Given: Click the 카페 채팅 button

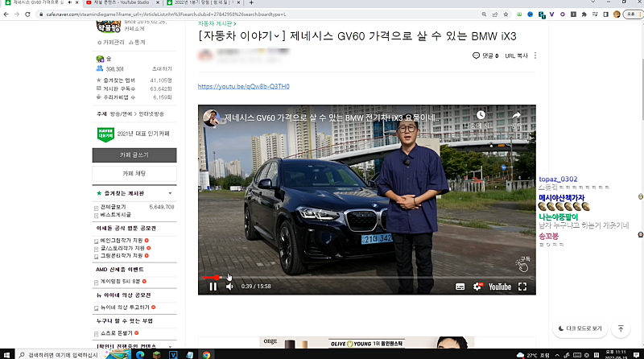Looking at the screenshot, I should pos(134,173).
